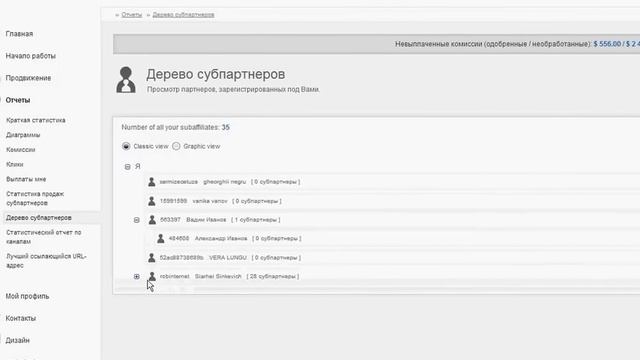The height and width of the screenshot is (360, 640).
Task: Click the 'Siarhei Sinkevich' name text
Action: pyautogui.click(x=218, y=276)
